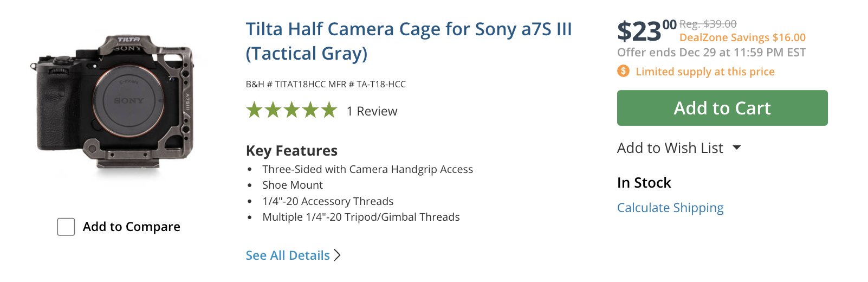This screenshot has height=282, width=868.
Task: Expand the Add to Wish List dropdown arrow
Action: 736,148
